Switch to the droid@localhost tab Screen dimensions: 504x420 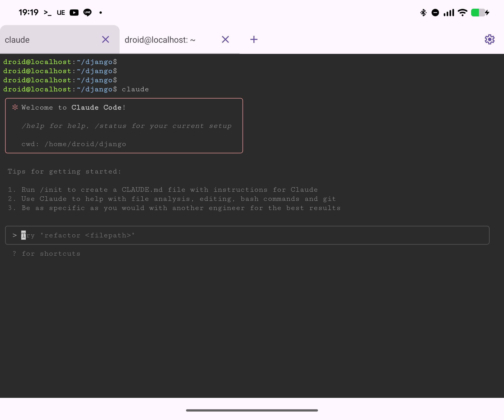point(160,40)
